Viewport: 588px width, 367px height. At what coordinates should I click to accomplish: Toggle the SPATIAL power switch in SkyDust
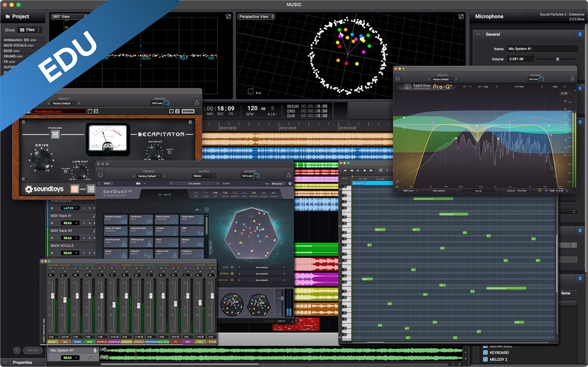pos(232,280)
